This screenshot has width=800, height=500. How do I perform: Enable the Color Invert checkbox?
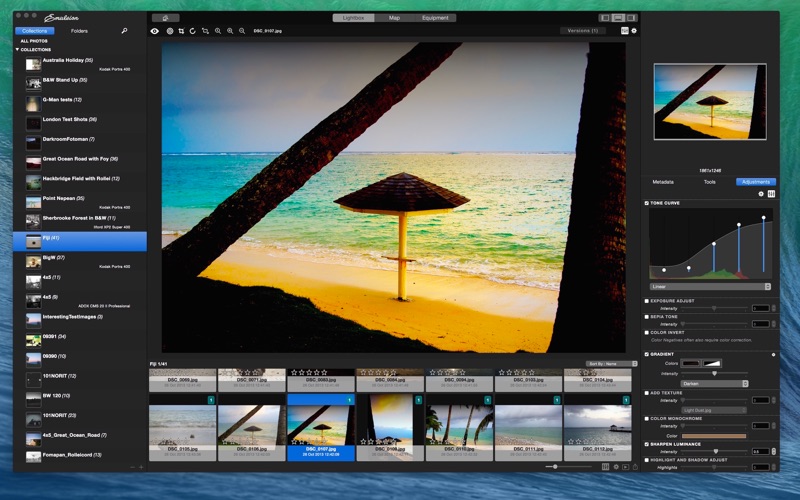[x=647, y=333]
